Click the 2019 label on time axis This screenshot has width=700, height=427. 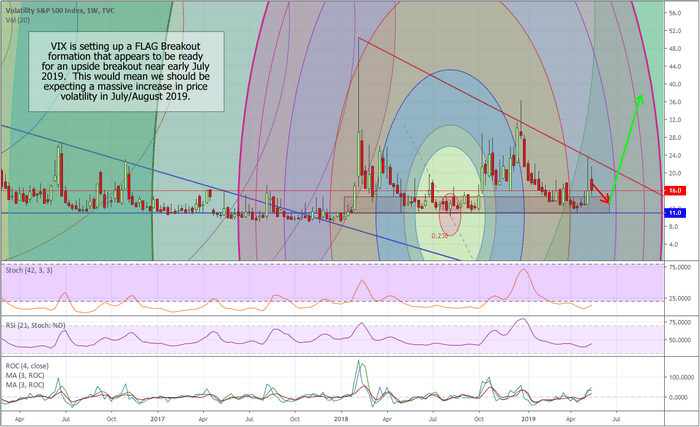(x=529, y=419)
